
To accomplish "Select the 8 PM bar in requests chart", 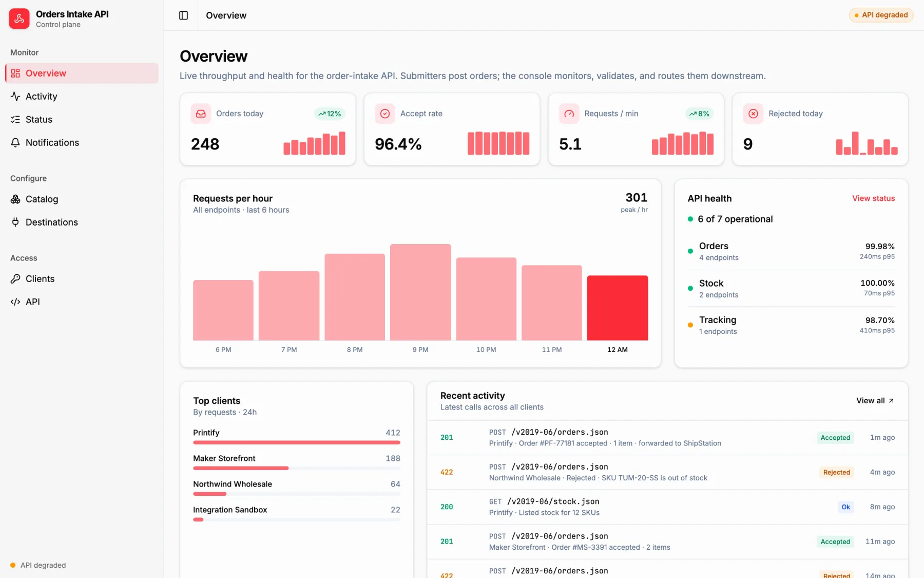I will 355,297.
